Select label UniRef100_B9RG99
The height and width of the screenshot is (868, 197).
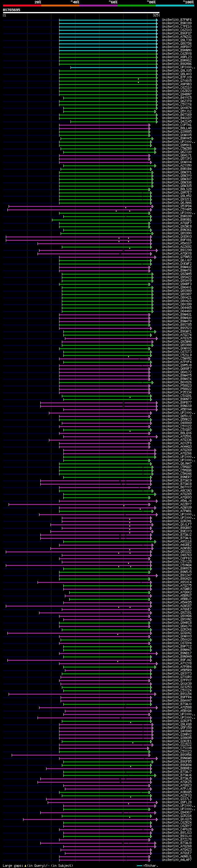[177, 216]
